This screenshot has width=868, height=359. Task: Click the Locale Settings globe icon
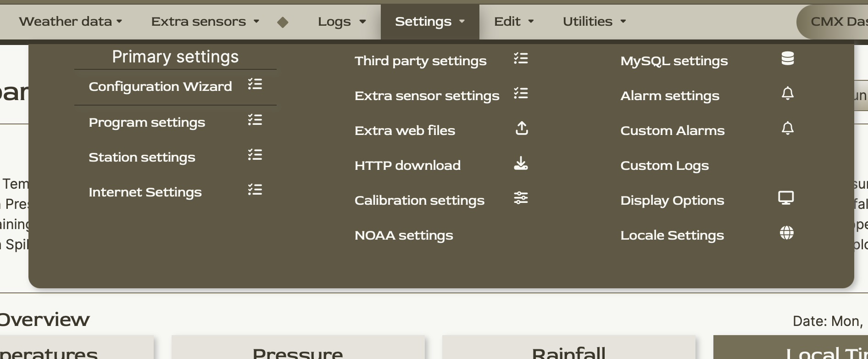[786, 233]
